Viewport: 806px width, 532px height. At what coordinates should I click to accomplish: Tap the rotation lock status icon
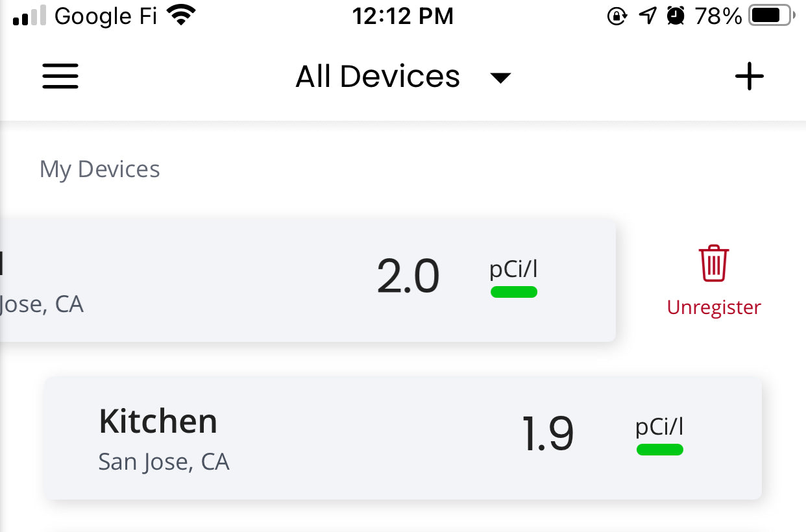click(x=617, y=16)
